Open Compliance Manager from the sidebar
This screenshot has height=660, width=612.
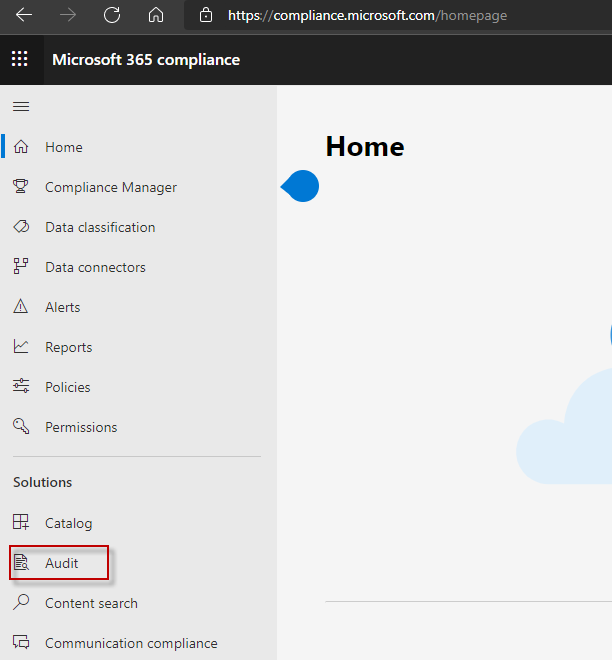coord(111,187)
